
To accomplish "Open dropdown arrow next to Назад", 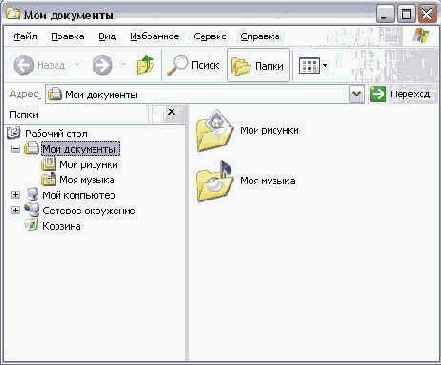I will click(77, 65).
